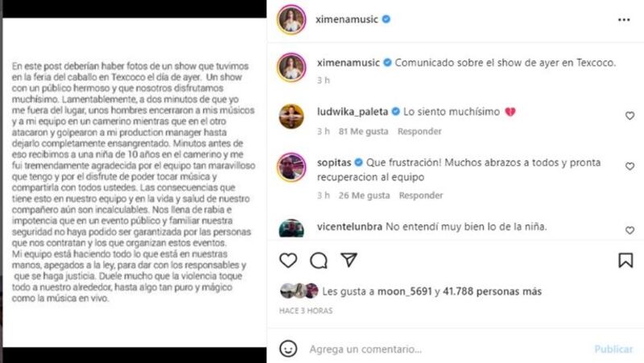Open the comment speech bubble icon

click(318, 260)
